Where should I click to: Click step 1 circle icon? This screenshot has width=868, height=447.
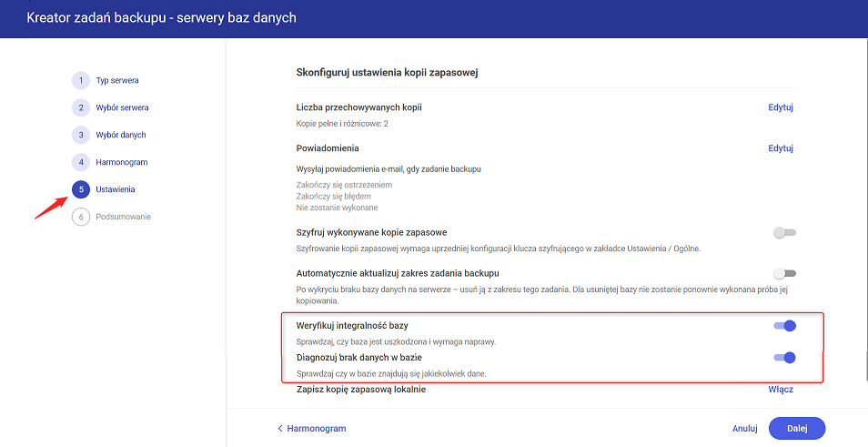pyautogui.click(x=81, y=80)
